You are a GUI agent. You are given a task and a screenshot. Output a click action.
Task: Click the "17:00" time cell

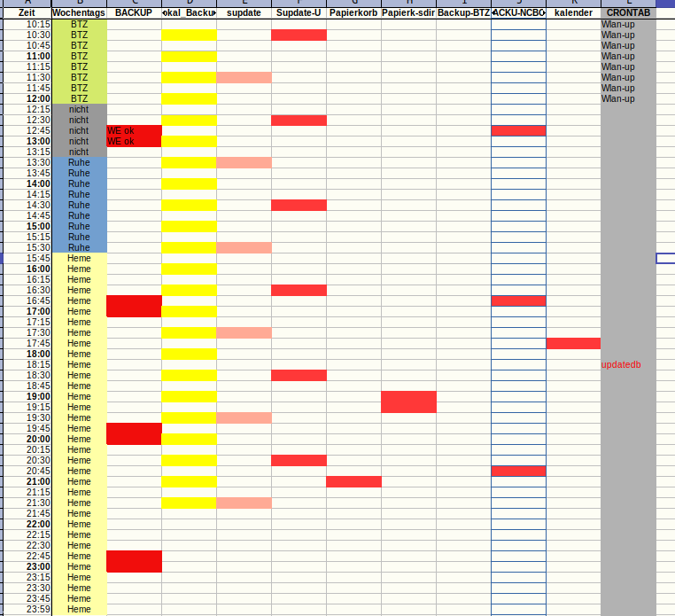click(x=27, y=311)
